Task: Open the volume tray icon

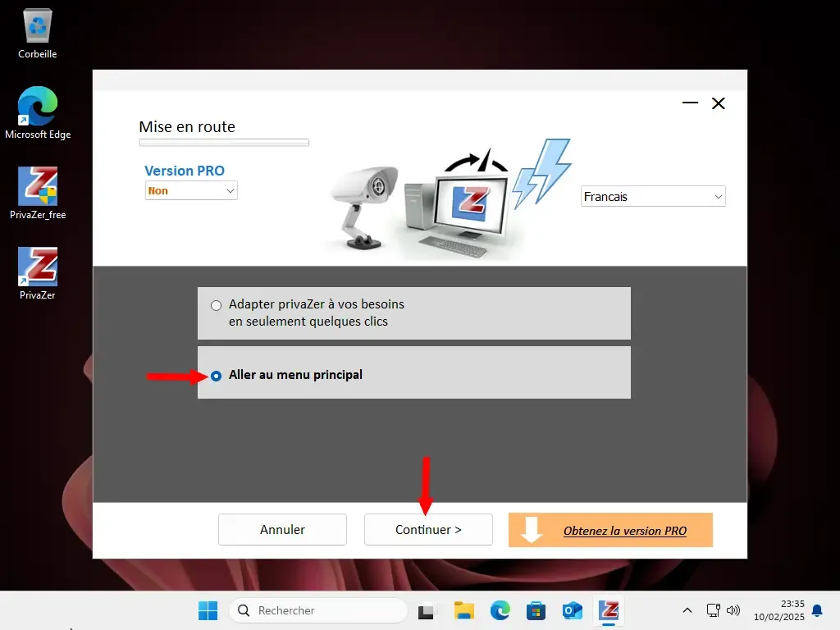Action: pos(733,610)
